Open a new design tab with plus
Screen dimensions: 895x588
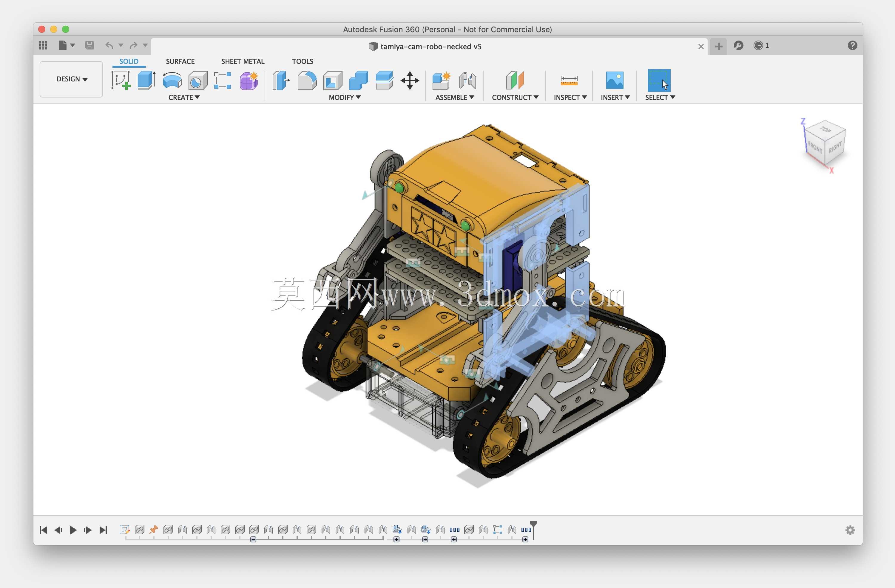tap(719, 46)
